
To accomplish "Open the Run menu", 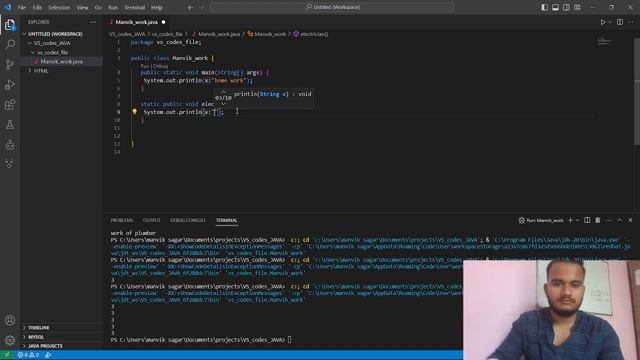I will [113, 7].
